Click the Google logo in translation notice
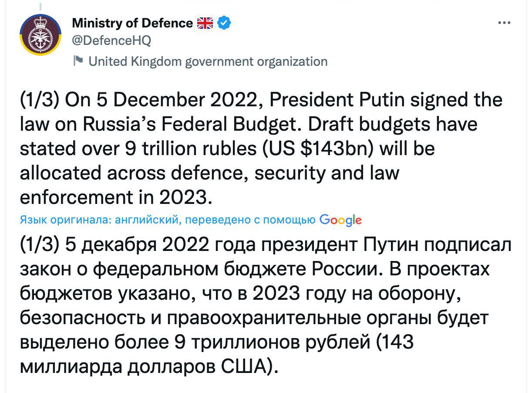This screenshot has height=393, width=532. tap(340, 220)
